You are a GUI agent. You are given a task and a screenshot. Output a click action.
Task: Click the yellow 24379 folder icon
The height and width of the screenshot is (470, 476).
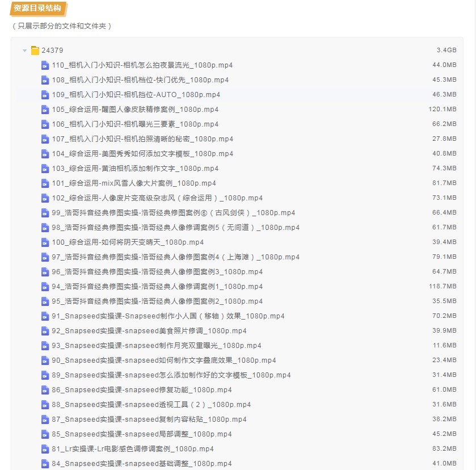(35, 51)
